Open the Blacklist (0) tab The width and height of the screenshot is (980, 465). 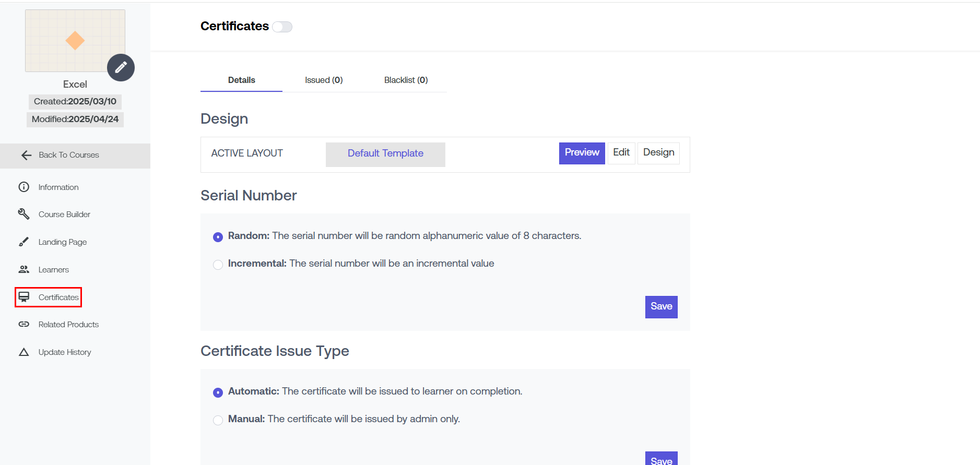tap(406, 80)
